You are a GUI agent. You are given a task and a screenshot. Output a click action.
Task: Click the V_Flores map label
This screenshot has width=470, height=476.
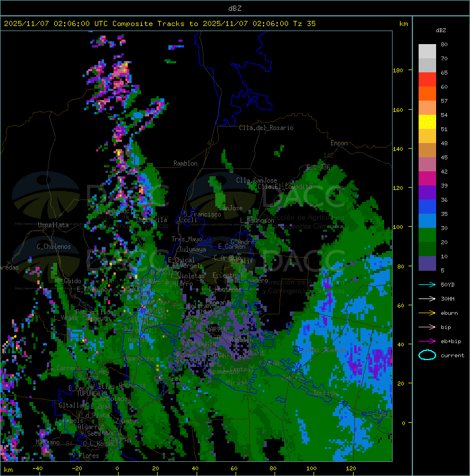point(85,456)
